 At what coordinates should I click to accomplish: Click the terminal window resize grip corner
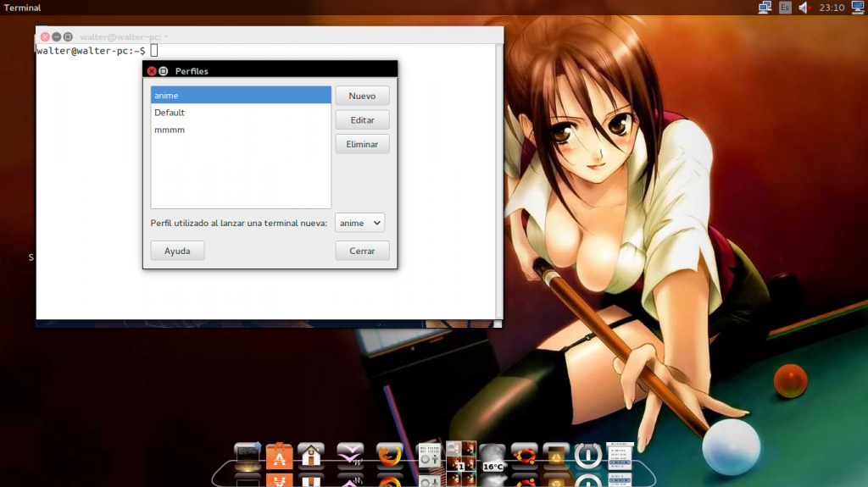tap(498, 324)
